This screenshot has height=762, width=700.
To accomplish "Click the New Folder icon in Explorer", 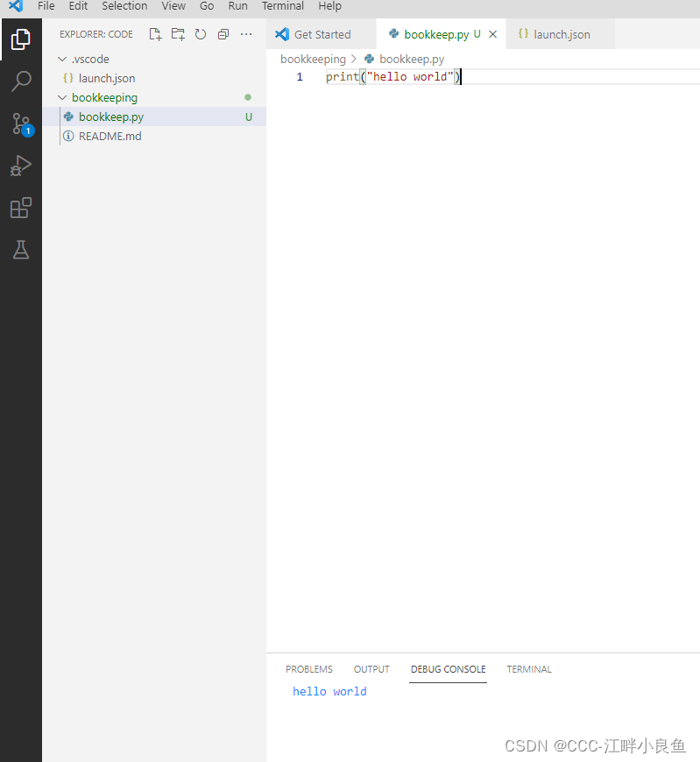I will pyautogui.click(x=178, y=34).
